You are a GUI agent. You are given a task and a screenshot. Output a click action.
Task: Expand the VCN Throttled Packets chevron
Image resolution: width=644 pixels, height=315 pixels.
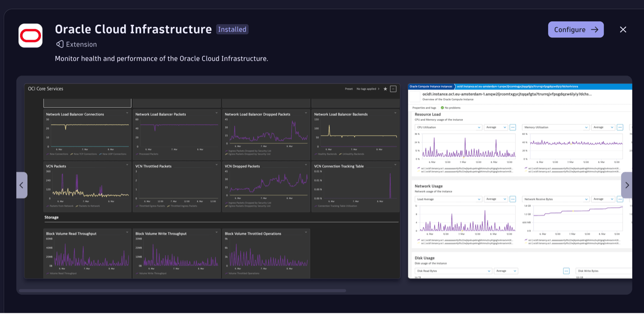point(217,165)
